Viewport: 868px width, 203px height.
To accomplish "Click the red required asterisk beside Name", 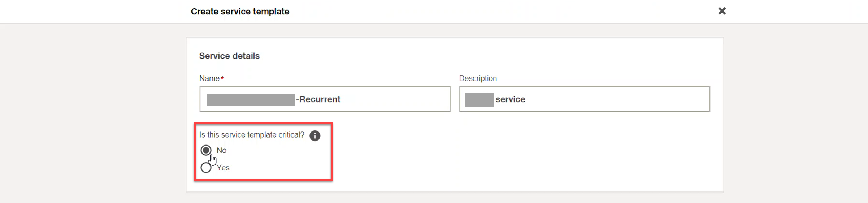I will (222, 78).
